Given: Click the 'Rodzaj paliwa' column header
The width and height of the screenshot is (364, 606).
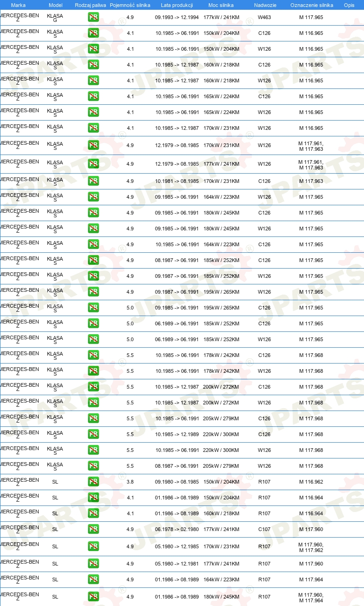Looking at the screenshot, I should pos(90,5).
